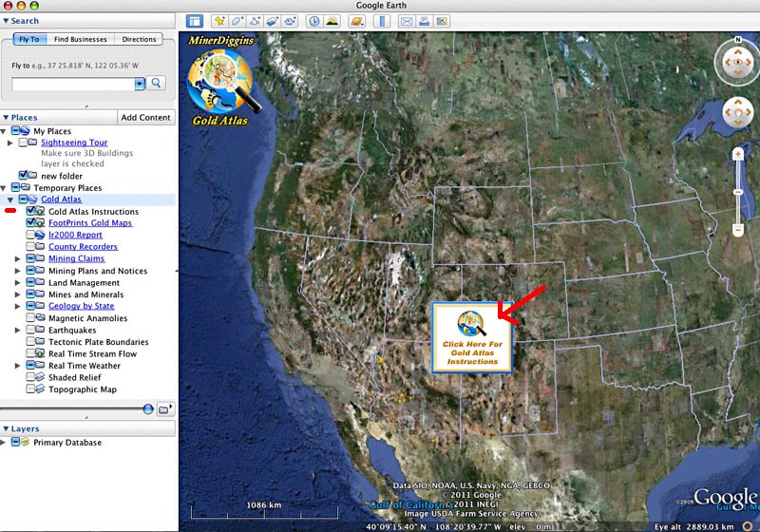Check the Topographic Map checkbox
The image size is (760, 532).
[30, 389]
